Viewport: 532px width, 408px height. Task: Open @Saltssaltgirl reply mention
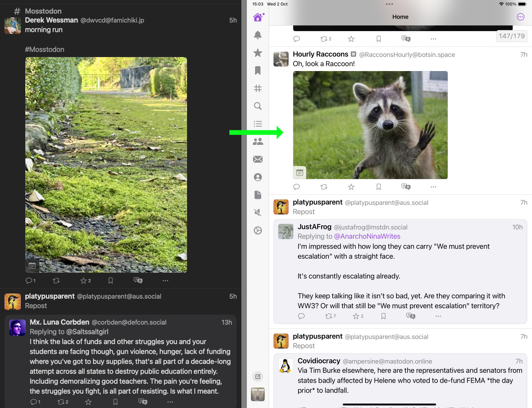(87, 331)
